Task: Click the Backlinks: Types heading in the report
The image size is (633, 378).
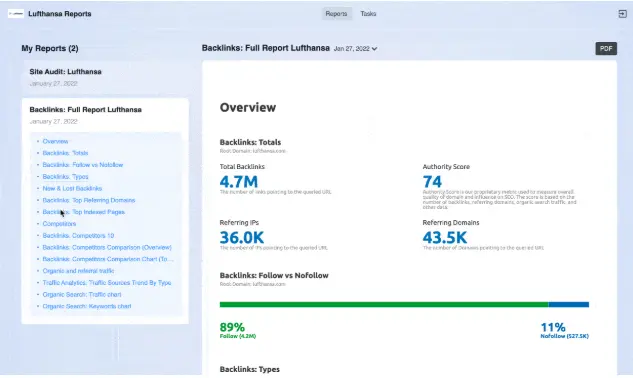Action: click(x=249, y=369)
